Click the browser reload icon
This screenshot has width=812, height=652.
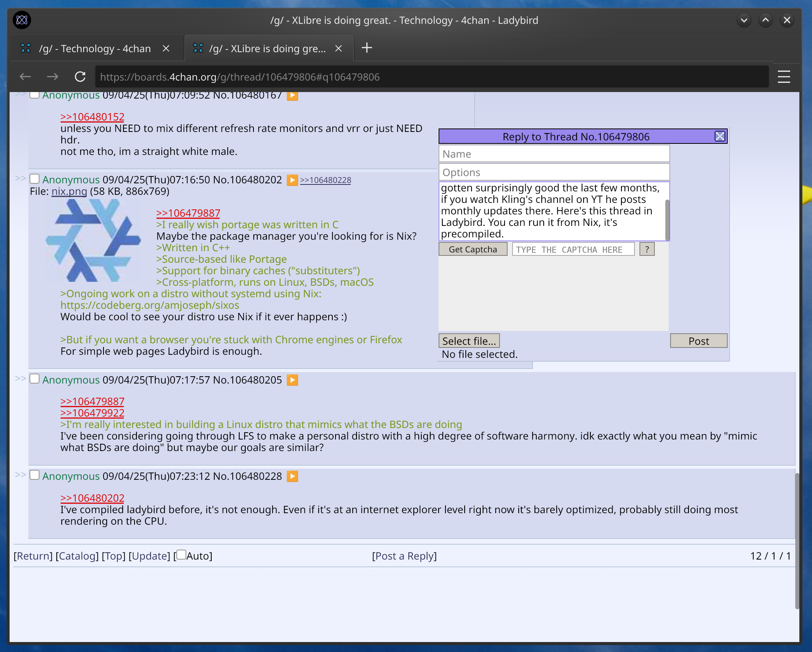(80, 77)
